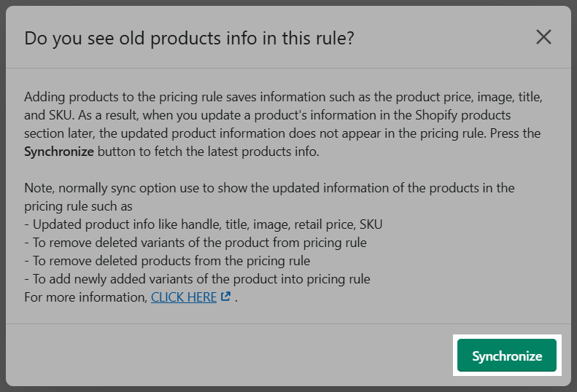Click the 'For more information' text

tap(86, 297)
